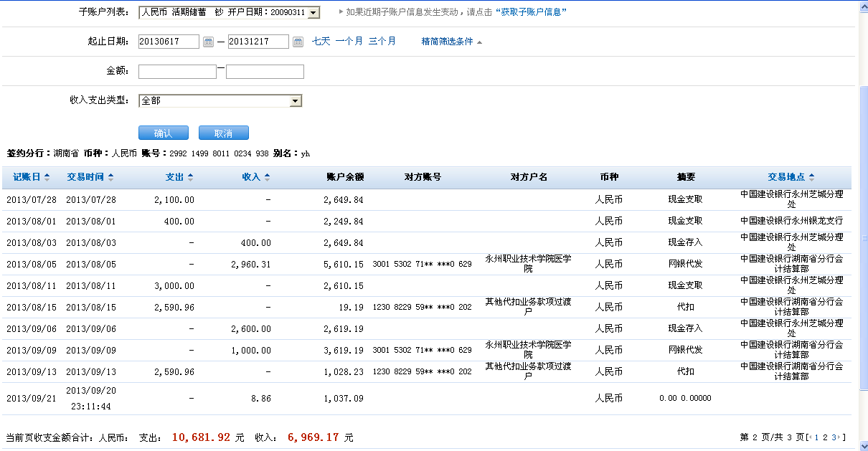Go to page 1 of results

817,437
